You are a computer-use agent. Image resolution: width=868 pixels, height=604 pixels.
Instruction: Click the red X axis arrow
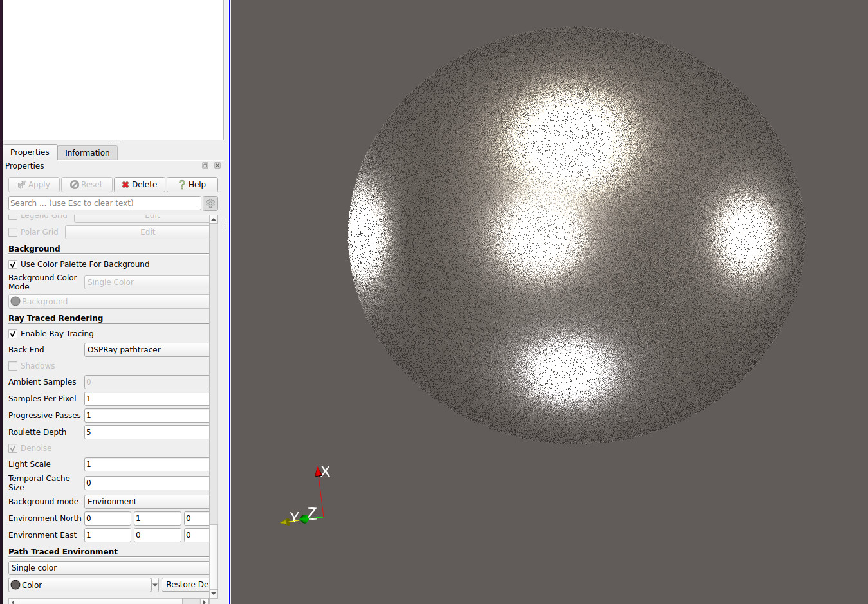click(318, 473)
